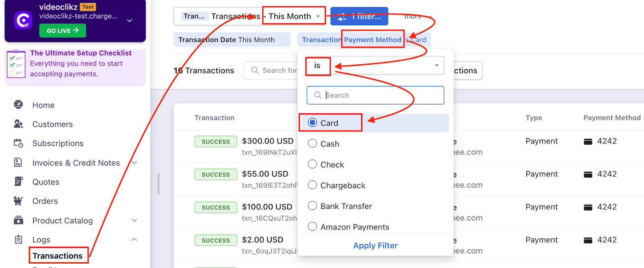
Task: Click the Invoices & Credit Notes icon
Action: 19,162
